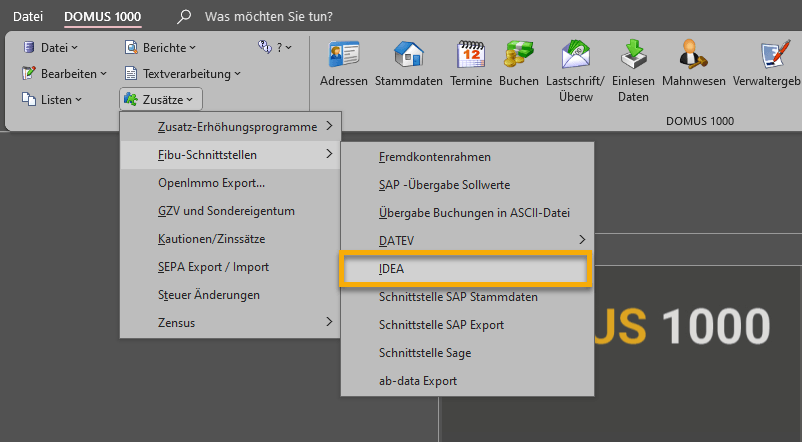Select Schnittstelle Sage entry

(467, 352)
